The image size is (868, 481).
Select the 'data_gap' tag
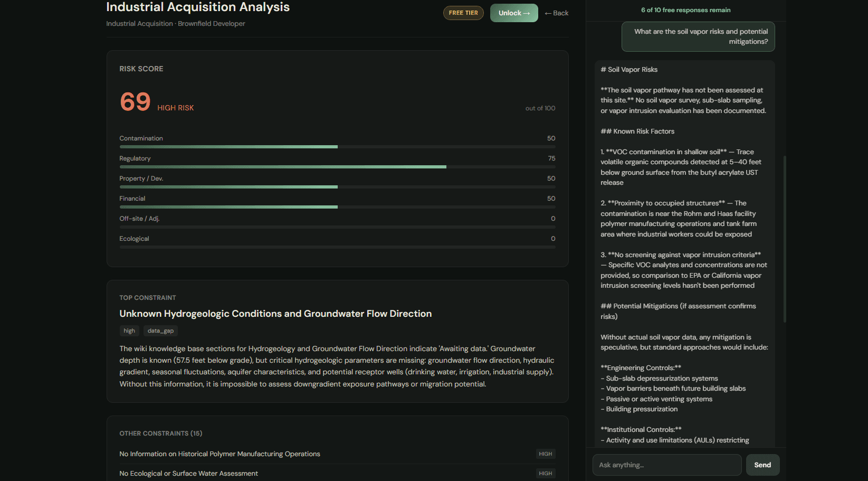pyautogui.click(x=160, y=331)
